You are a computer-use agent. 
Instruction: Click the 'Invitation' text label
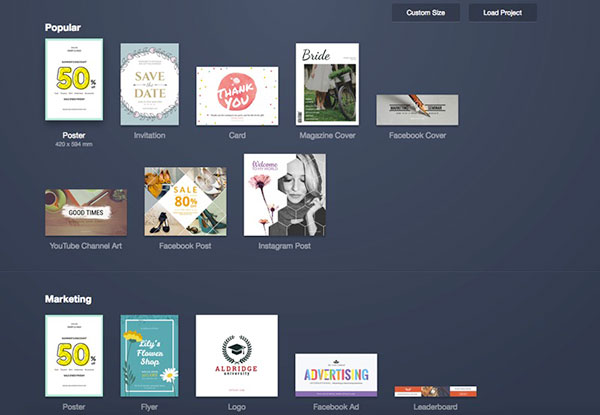[149, 134]
